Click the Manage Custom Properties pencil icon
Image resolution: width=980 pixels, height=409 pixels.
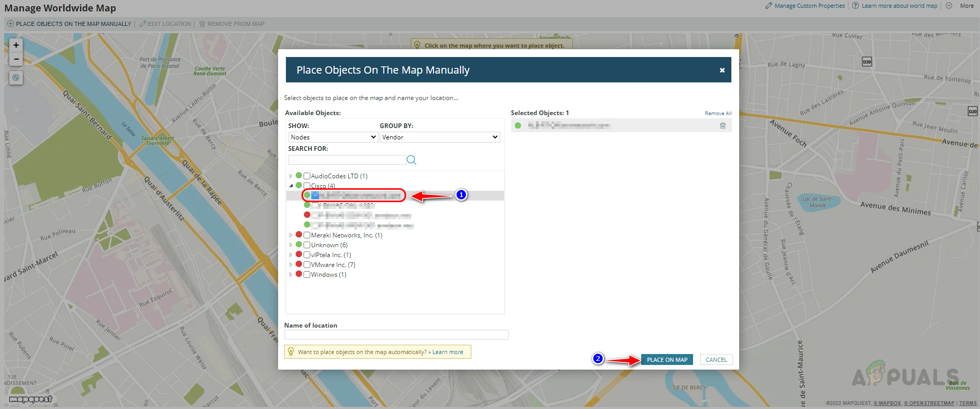click(x=769, y=6)
